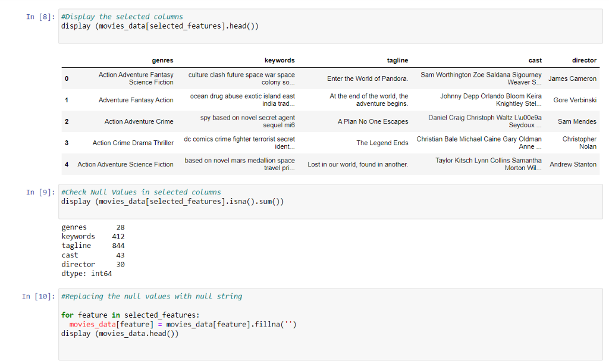
Task: Click keywords cell starting 'ocean drug abuse'
Action: 243,100
